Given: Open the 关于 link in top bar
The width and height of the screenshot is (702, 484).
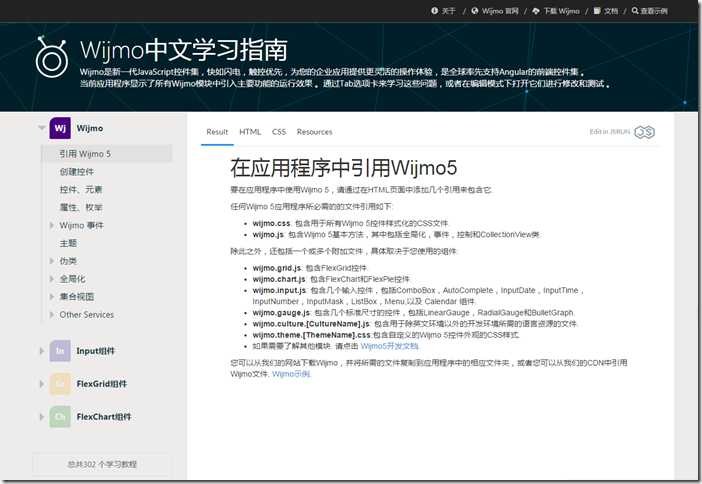Looking at the screenshot, I should click(448, 11).
